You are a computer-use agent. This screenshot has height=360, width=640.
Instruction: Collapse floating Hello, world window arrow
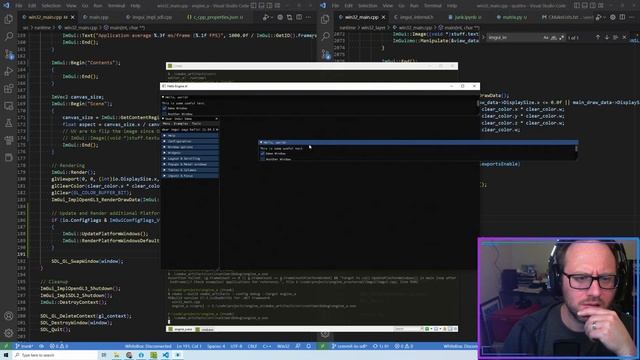pos(261,142)
